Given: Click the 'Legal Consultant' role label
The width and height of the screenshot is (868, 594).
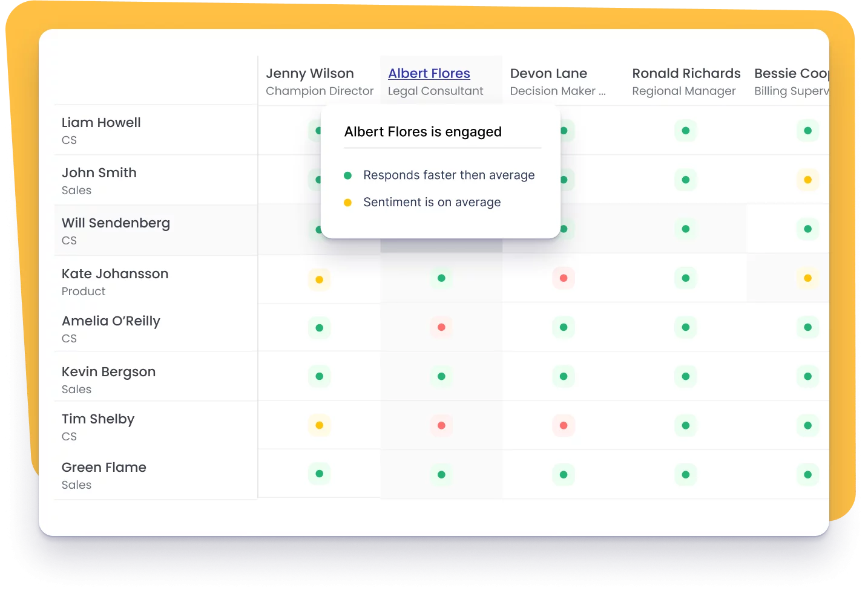Looking at the screenshot, I should point(435,91).
